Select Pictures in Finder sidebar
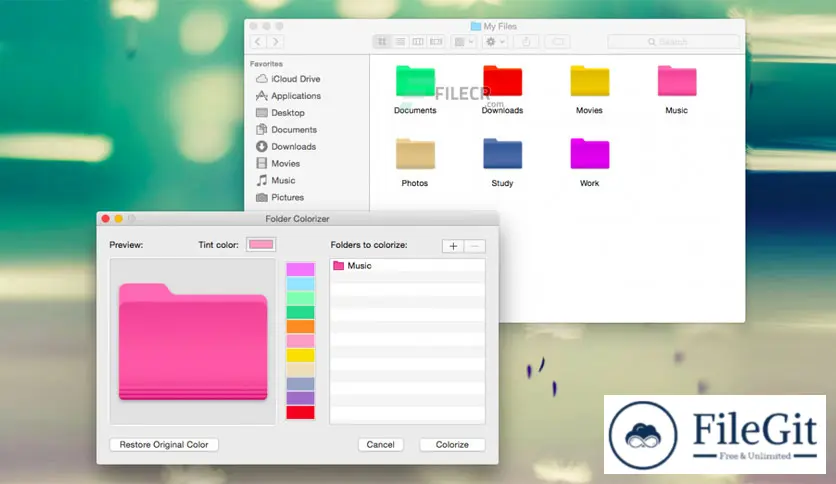Viewport: 836px width, 484px height. click(x=280, y=197)
